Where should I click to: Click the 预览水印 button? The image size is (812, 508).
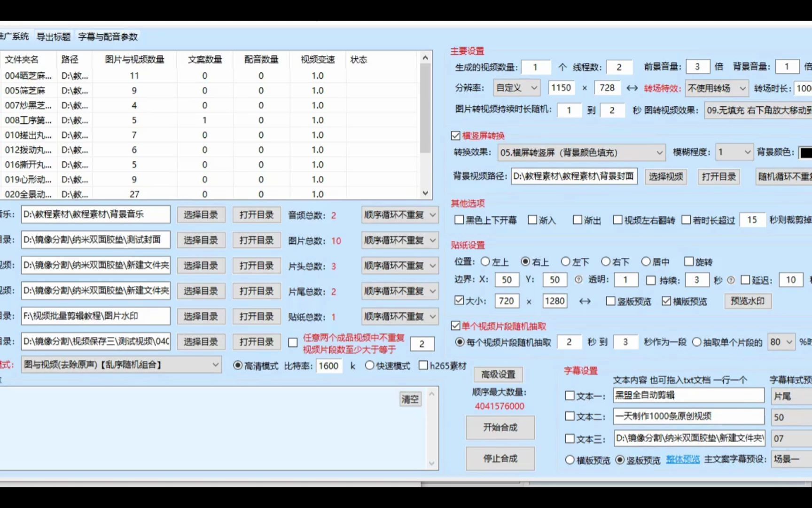click(748, 301)
